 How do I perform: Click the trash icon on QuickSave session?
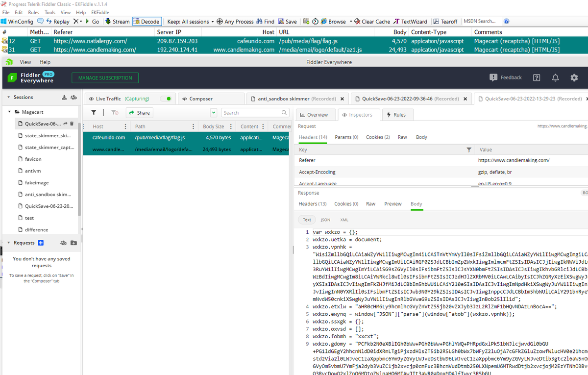72,124
